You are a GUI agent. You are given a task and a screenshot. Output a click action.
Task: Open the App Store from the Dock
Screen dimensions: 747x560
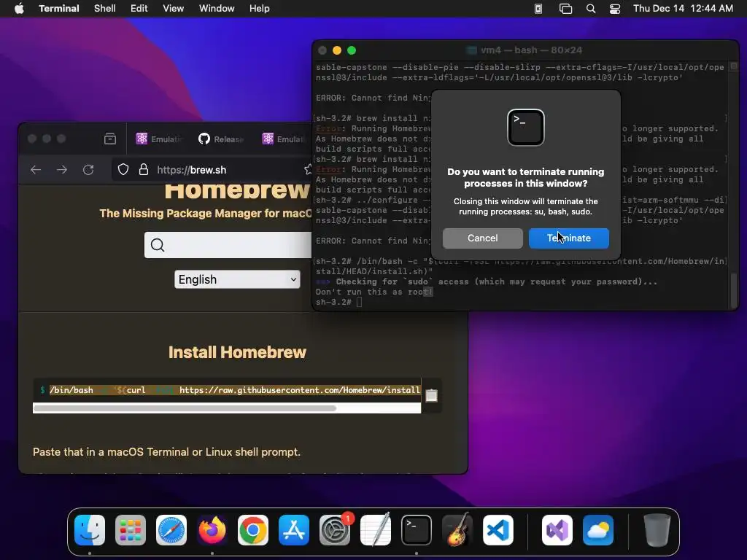pyautogui.click(x=294, y=530)
